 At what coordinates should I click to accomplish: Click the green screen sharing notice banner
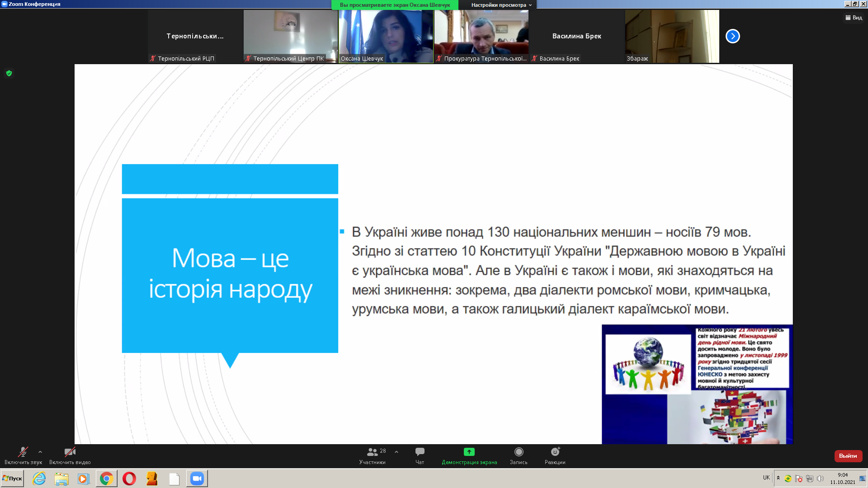pos(395,5)
